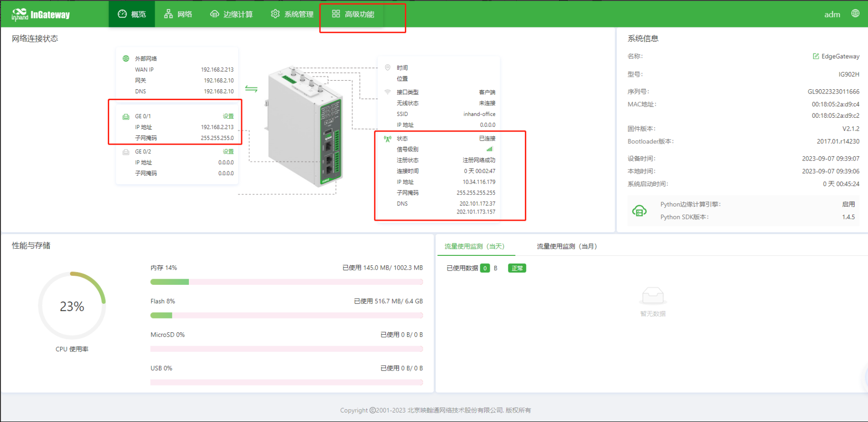This screenshot has width=868, height=422.
Task: Expand the 系统管理 system management menu
Action: [x=292, y=14]
